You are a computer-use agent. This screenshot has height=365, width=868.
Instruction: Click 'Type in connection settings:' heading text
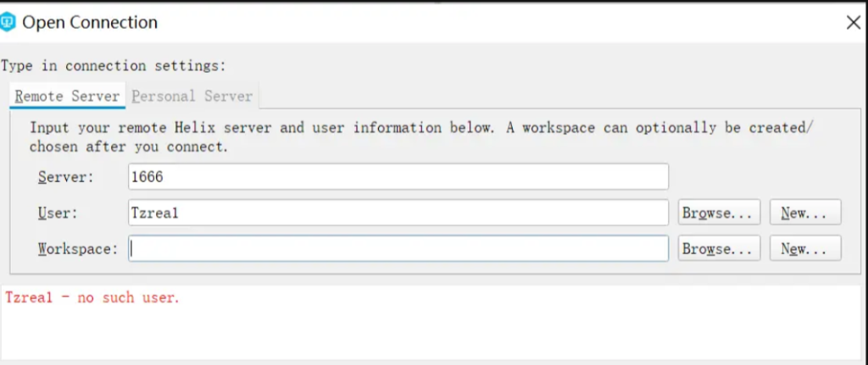click(114, 65)
